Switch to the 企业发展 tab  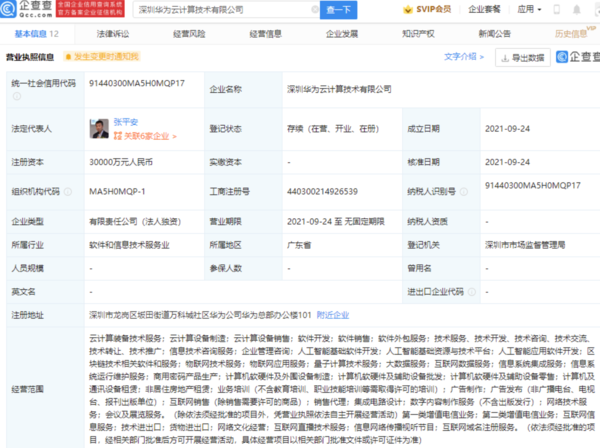click(x=342, y=34)
